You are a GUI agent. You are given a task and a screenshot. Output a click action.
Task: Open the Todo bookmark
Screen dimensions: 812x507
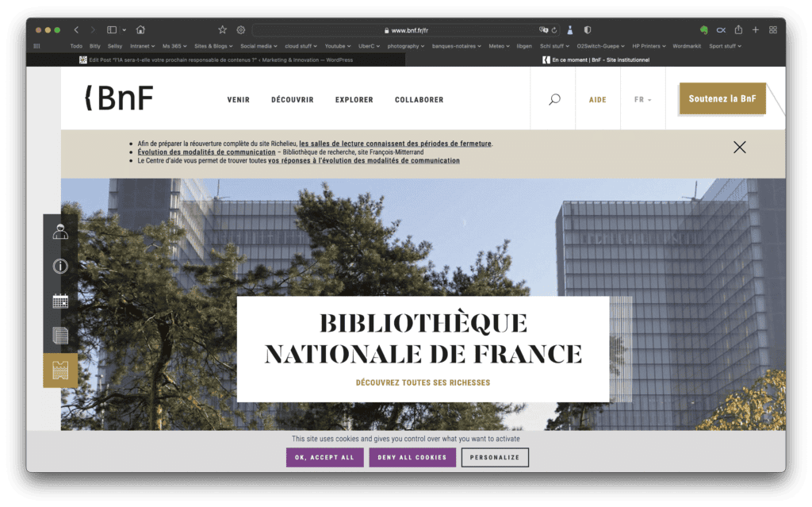click(x=76, y=46)
